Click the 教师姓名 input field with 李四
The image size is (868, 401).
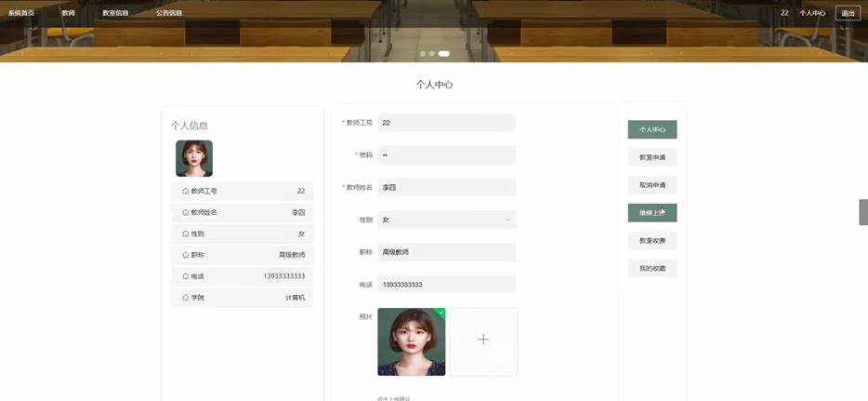[446, 187]
